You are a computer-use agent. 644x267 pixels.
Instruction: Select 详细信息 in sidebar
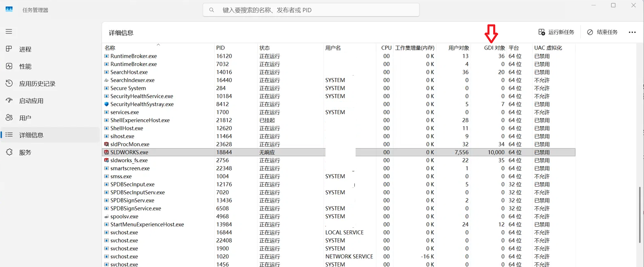pyautogui.click(x=49, y=135)
